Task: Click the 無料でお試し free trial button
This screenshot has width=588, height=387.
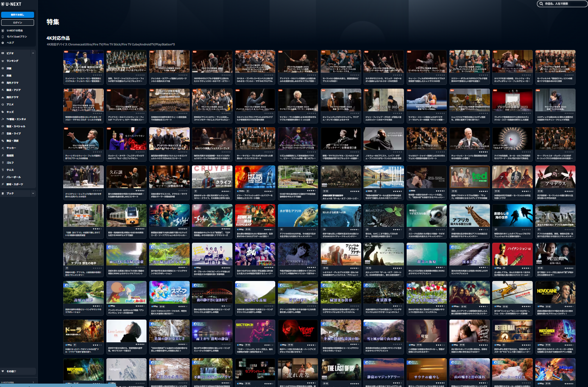Action: pos(17,15)
